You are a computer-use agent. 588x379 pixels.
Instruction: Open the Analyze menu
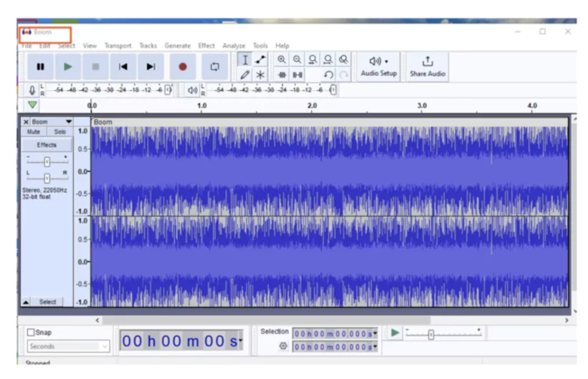click(234, 46)
